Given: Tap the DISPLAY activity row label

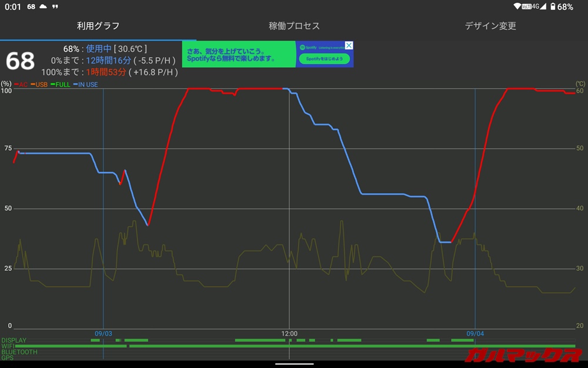Looking at the screenshot, I should click(13, 340).
